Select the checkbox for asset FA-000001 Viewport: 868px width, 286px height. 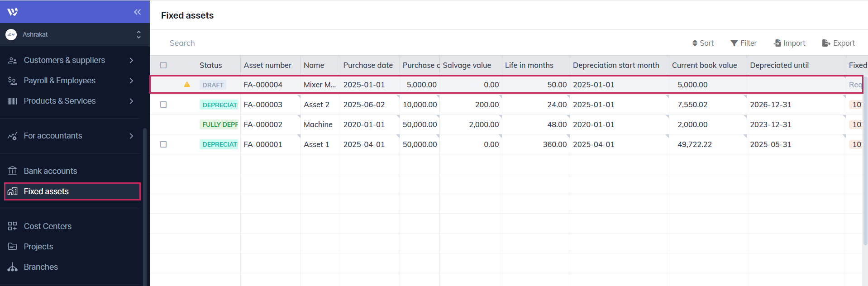pyautogui.click(x=163, y=144)
